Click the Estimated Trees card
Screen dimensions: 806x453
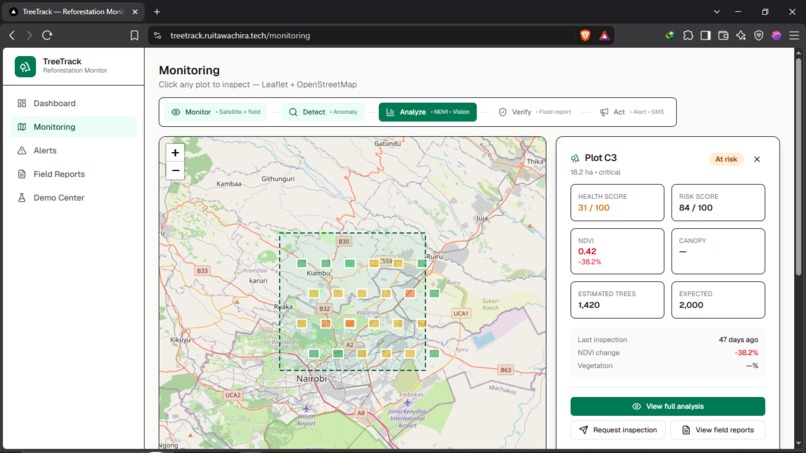[617, 300]
